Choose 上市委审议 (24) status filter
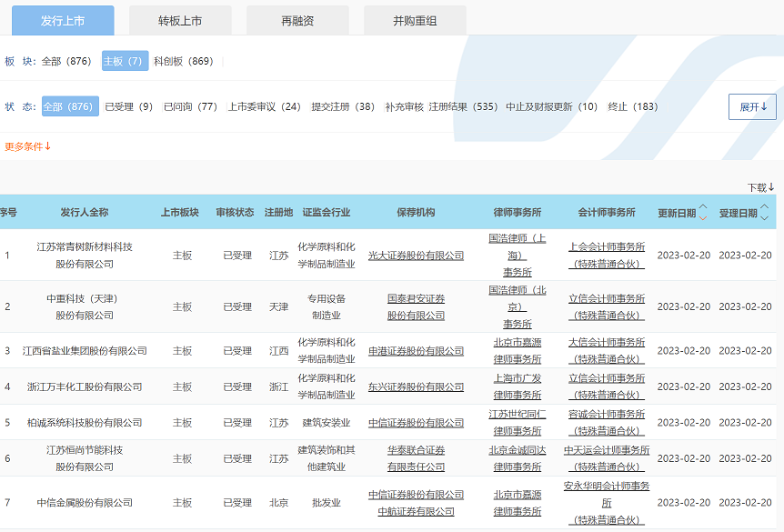 click(x=264, y=106)
